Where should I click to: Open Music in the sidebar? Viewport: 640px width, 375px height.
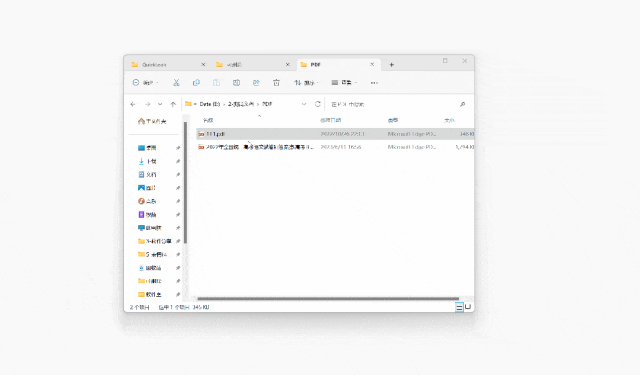coord(147,201)
